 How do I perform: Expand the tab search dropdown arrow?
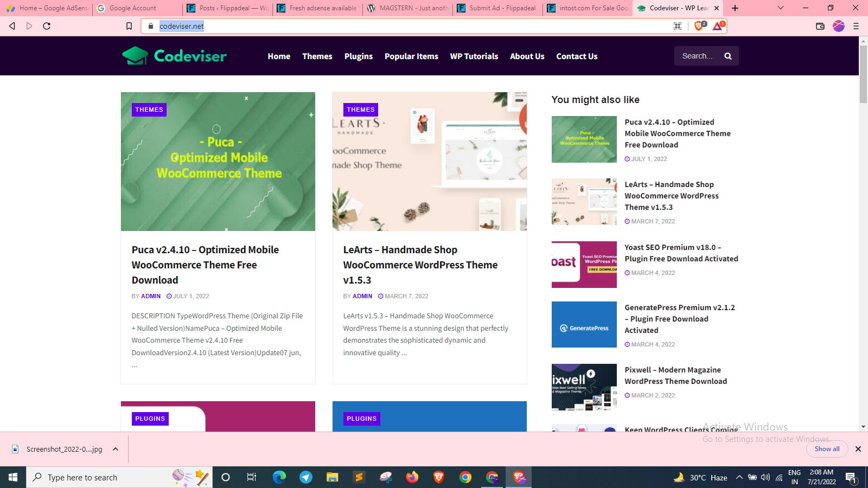click(781, 8)
